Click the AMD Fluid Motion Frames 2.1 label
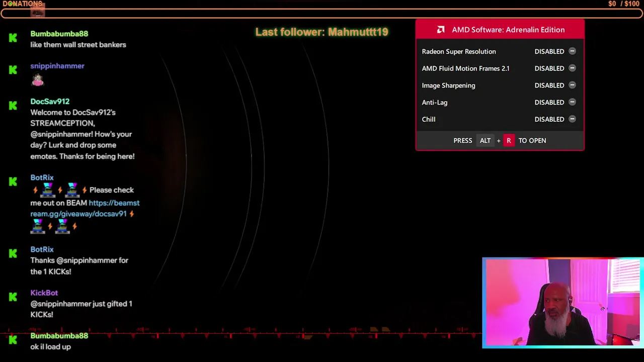The width and height of the screenshot is (644, 362). (465, 68)
